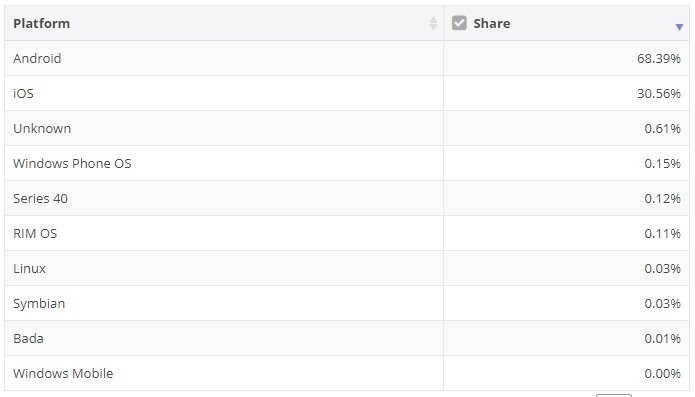The image size is (695, 397).
Task: Click the 0.61% share value
Action: tap(662, 128)
